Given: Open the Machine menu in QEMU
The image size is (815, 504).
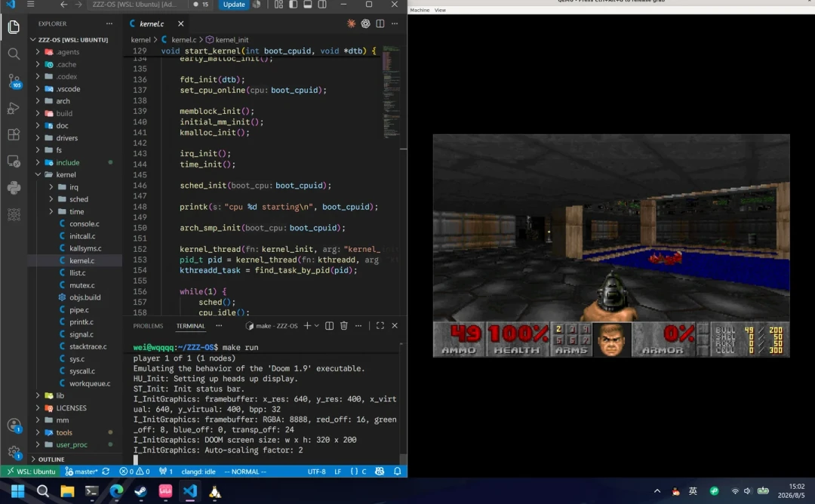Looking at the screenshot, I should pyautogui.click(x=420, y=10).
